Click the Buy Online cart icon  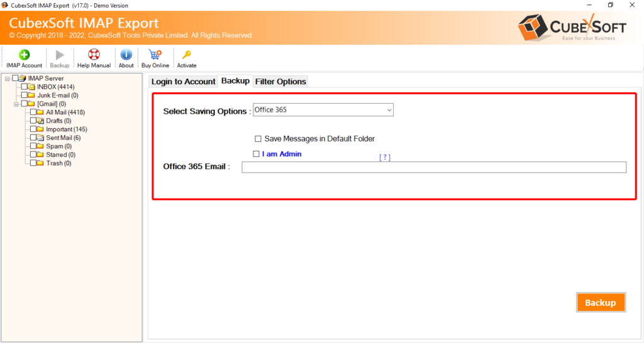pyautogui.click(x=155, y=55)
